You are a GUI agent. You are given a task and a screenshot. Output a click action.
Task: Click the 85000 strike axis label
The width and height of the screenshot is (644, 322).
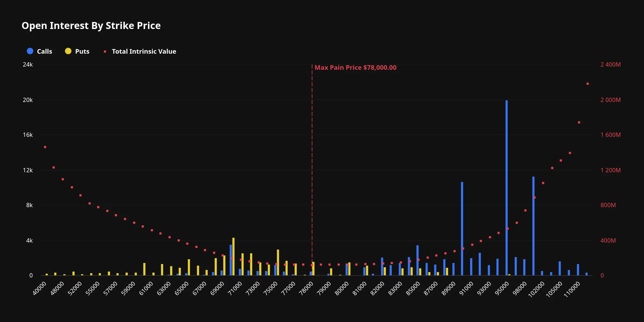(413, 288)
